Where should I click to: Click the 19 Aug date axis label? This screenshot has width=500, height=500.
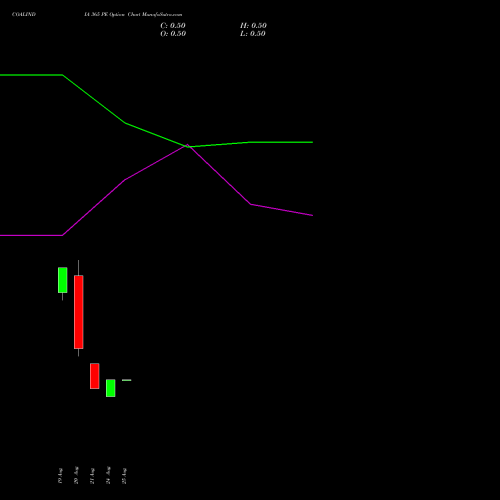[60, 476]
